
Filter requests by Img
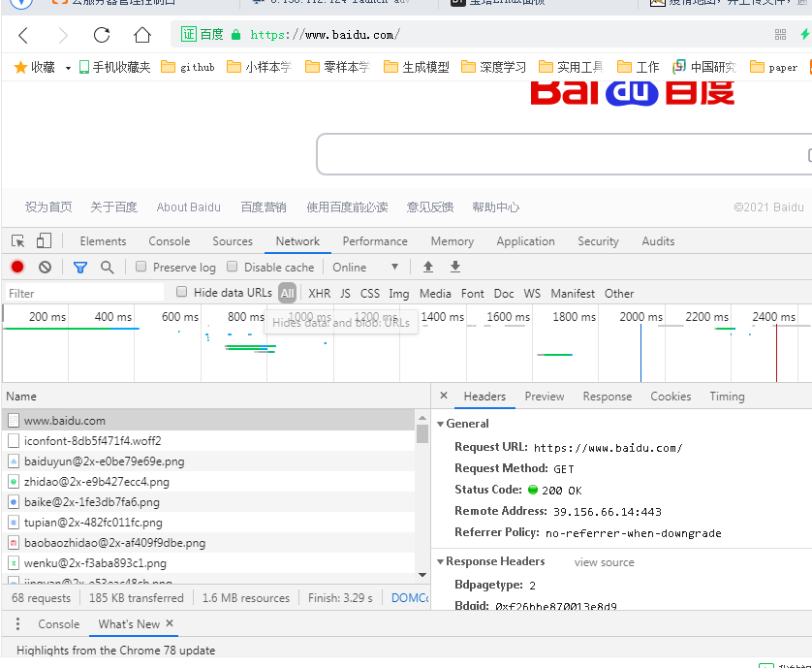pyautogui.click(x=399, y=294)
